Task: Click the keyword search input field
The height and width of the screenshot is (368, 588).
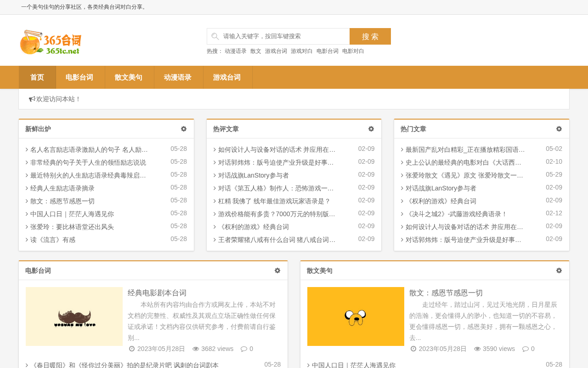Action: tap(278, 36)
